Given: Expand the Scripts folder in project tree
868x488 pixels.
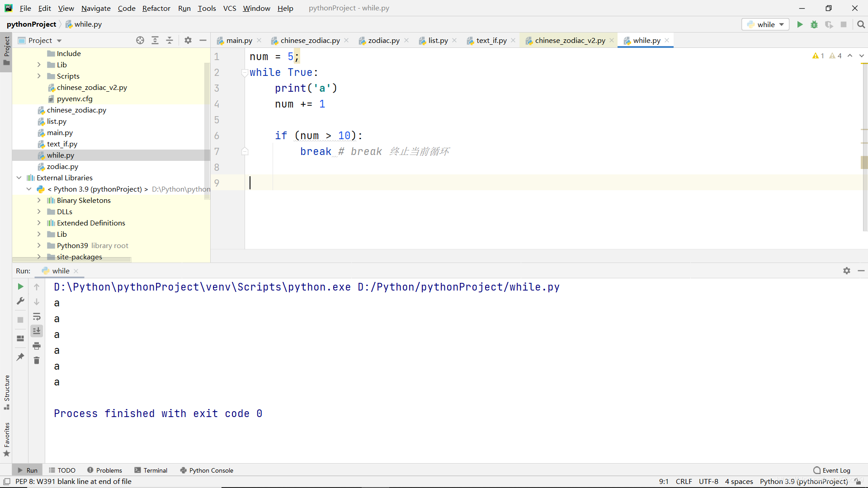Looking at the screenshot, I should pos(39,75).
